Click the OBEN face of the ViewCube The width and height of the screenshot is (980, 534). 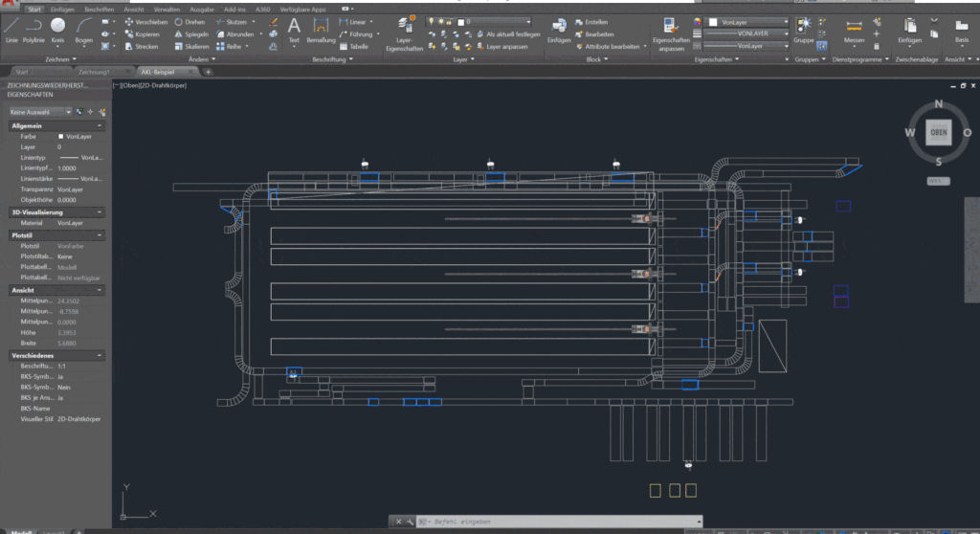(938, 133)
